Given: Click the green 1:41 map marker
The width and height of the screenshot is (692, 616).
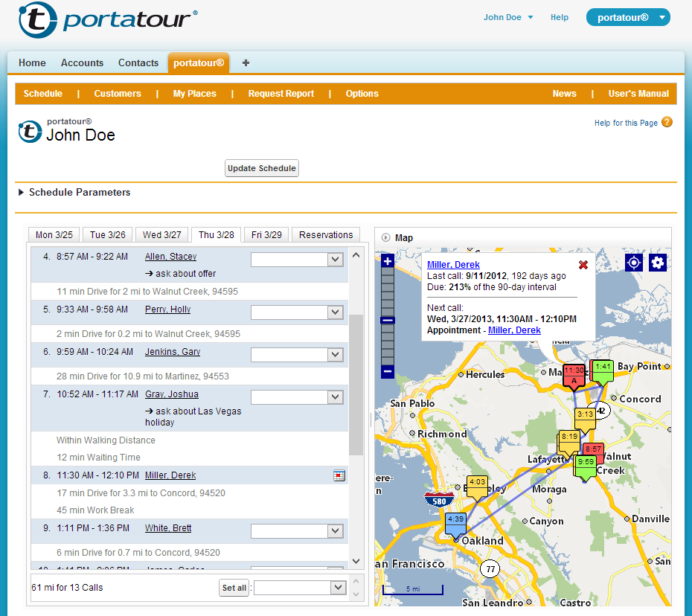Looking at the screenshot, I should pos(603,372).
